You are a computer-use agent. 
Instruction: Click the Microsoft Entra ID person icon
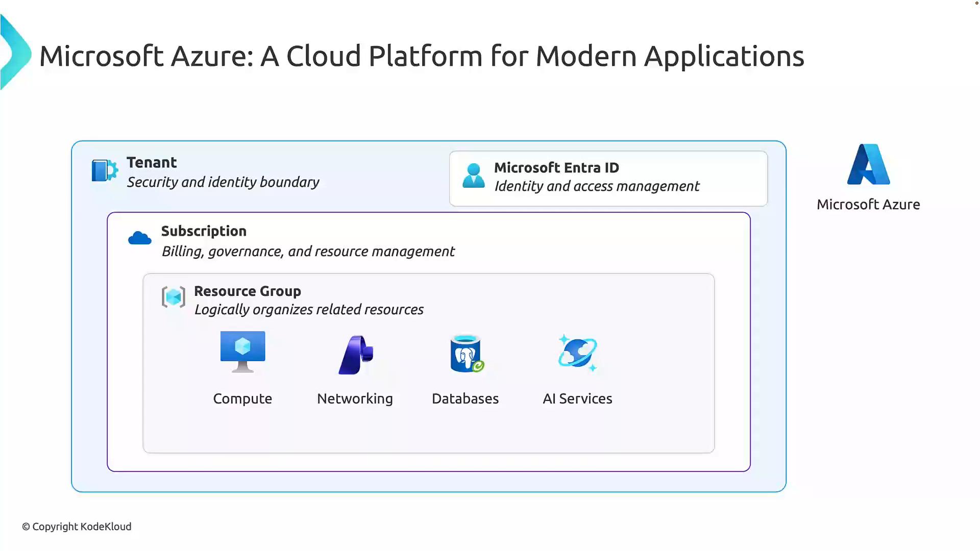pyautogui.click(x=474, y=176)
